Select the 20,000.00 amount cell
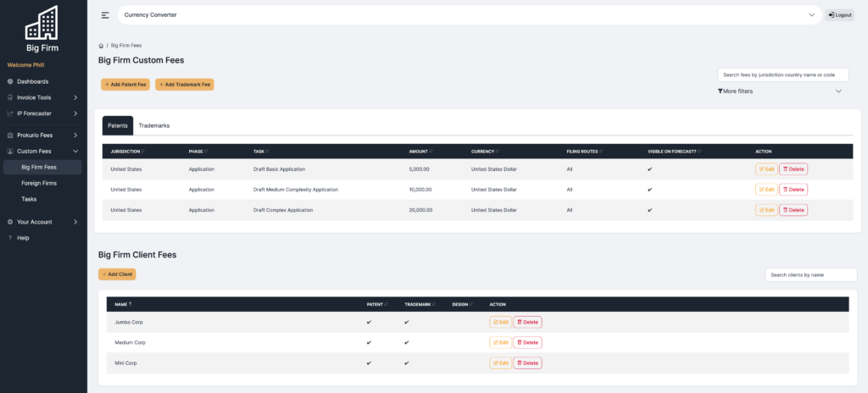The width and height of the screenshot is (868, 393). tap(420, 210)
